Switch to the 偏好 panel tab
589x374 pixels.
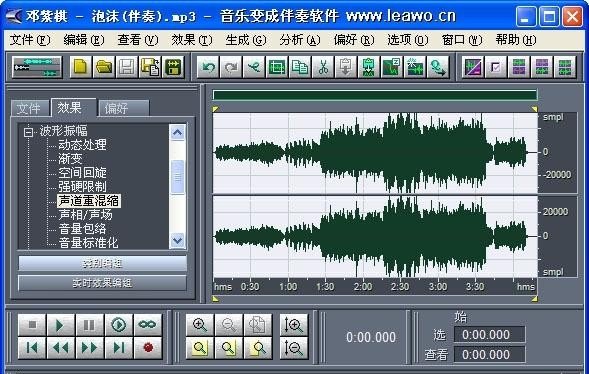coord(124,109)
